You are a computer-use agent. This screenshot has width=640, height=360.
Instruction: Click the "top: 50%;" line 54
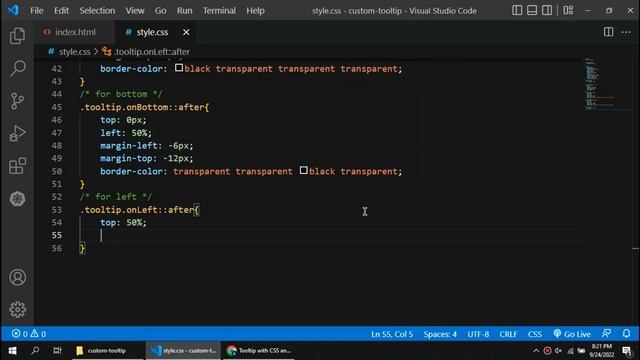coord(123,222)
